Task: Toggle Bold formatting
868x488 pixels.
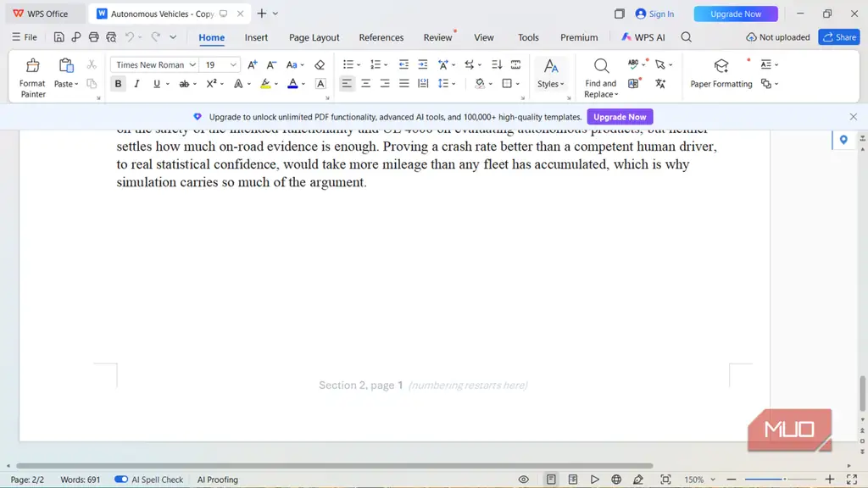Action: click(118, 84)
